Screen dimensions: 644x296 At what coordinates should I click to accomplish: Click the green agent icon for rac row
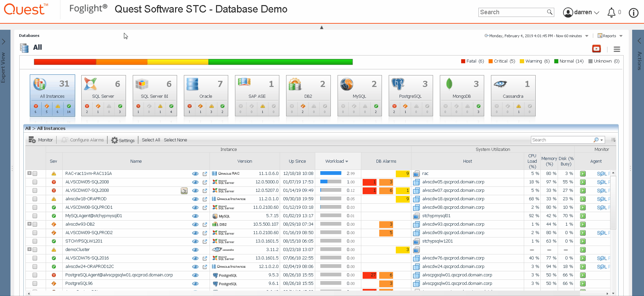[583, 174]
